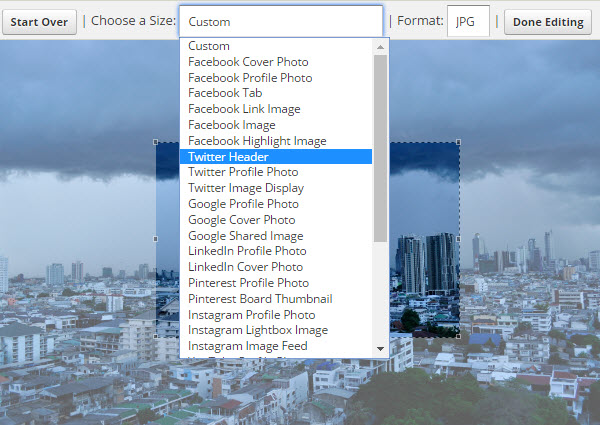The width and height of the screenshot is (600, 425).
Task: Click the right-middle crop selection handle
Action: 458,239
